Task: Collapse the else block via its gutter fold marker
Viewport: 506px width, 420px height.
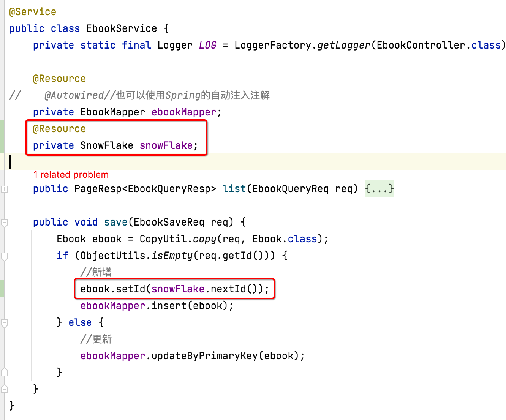Action: click(x=5, y=323)
